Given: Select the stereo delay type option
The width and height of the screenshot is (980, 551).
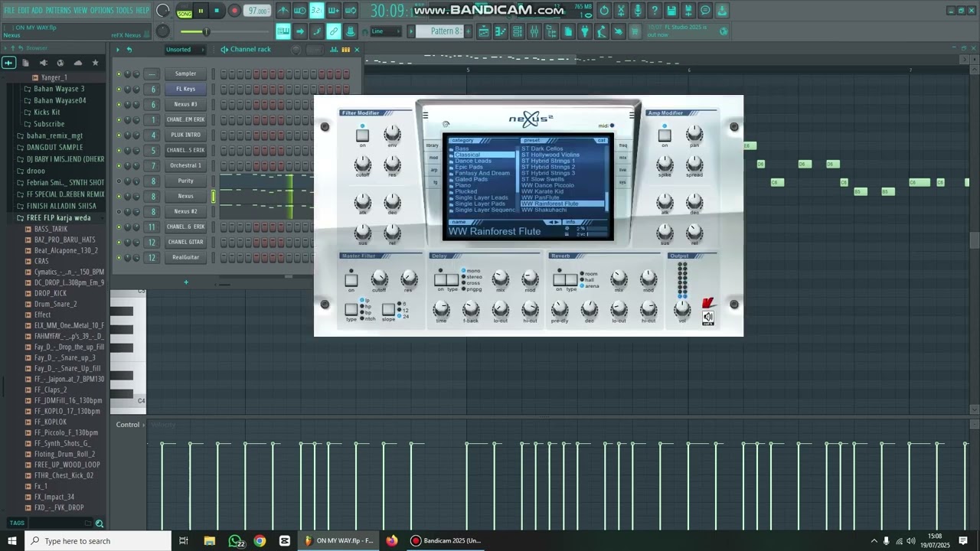Looking at the screenshot, I should 471,277.
